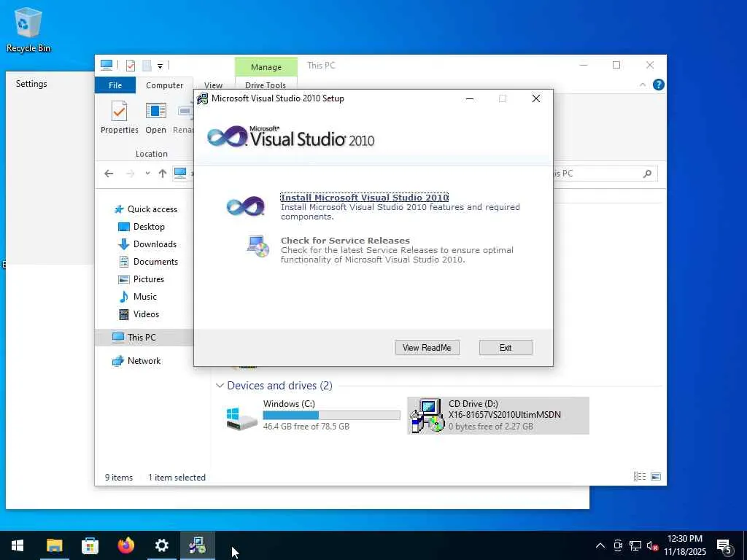Switch Explorer to details view icon
The image size is (747, 560).
pos(639,477)
